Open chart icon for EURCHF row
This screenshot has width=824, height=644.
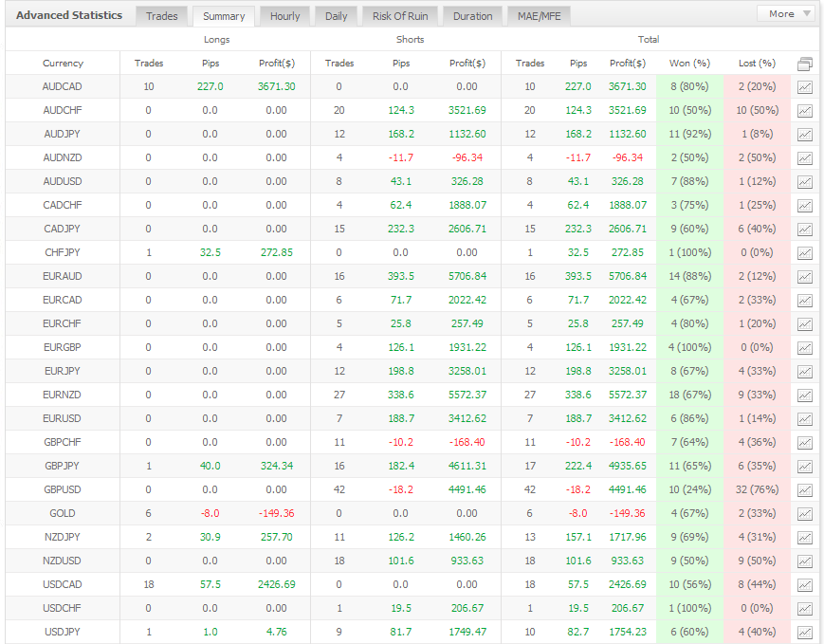(804, 324)
